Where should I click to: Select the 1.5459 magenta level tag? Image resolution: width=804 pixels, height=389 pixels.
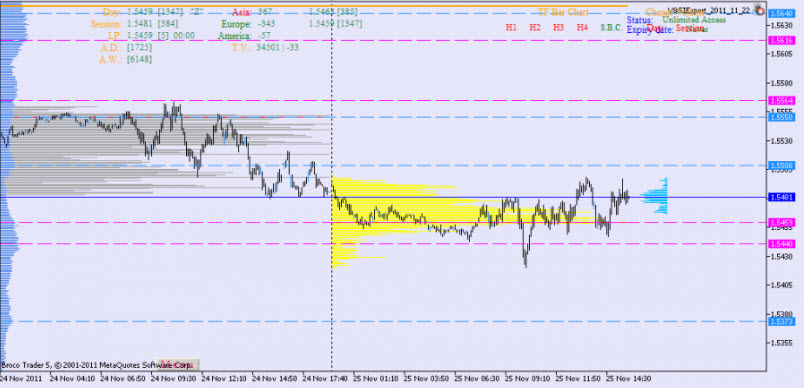pos(782,222)
